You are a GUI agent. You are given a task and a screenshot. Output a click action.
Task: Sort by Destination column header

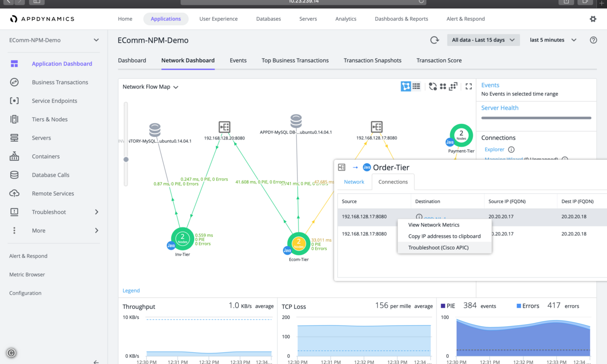[447, 201]
